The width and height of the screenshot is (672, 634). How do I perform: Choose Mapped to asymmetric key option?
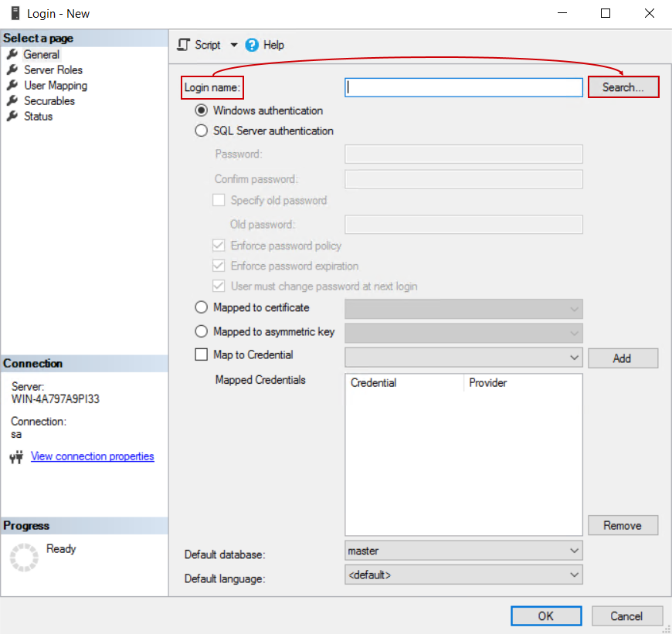click(202, 331)
